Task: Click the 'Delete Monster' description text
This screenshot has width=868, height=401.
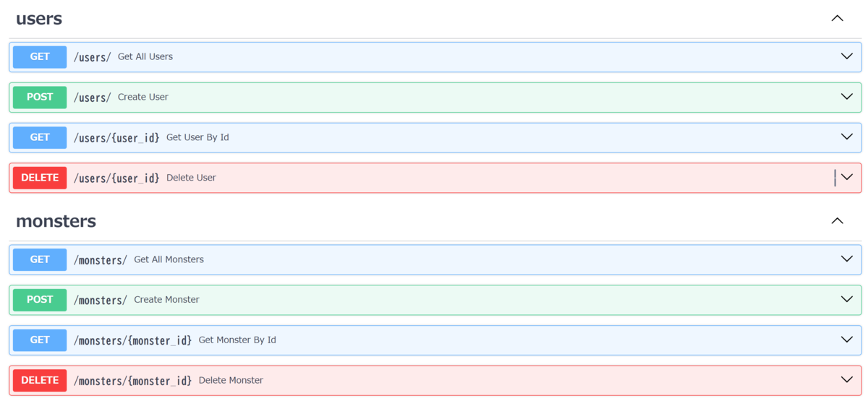Action: [x=231, y=380]
